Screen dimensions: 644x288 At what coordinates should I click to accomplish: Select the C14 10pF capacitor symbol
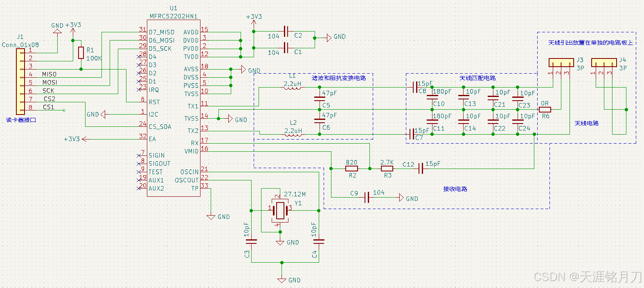tap(463, 122)
